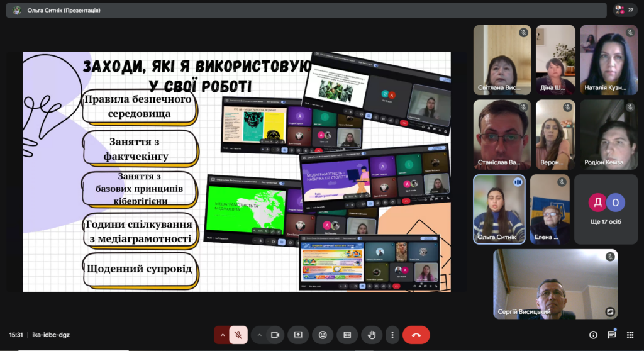Toggle closed captions in the toolbar
The width and height of the screenshot is (644, 351).
coord(347,335)
